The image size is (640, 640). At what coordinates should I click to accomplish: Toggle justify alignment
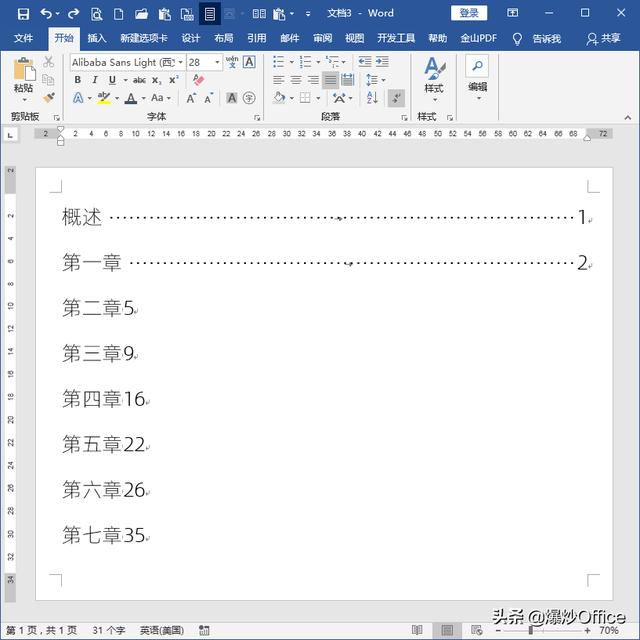click(330, 80)
